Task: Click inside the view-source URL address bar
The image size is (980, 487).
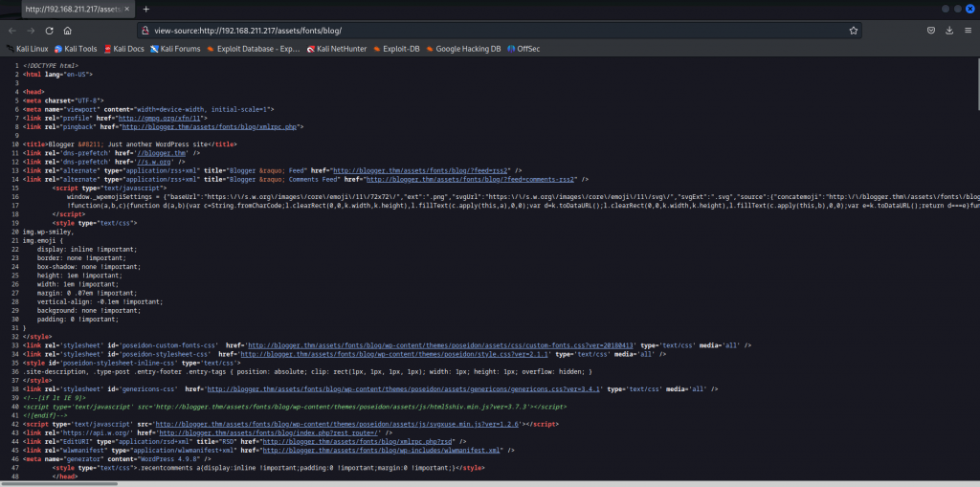Action: pos(499,30)
